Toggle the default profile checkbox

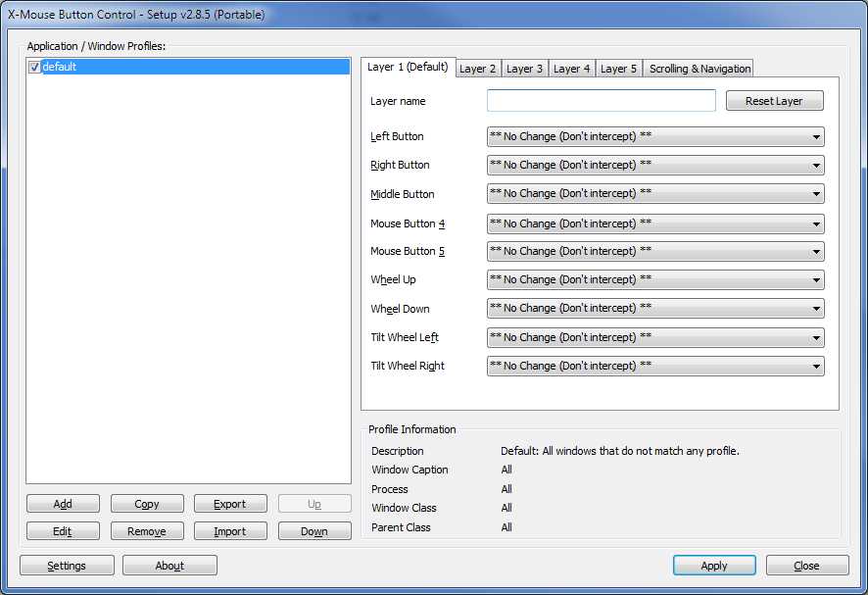(x=35, y=68)
